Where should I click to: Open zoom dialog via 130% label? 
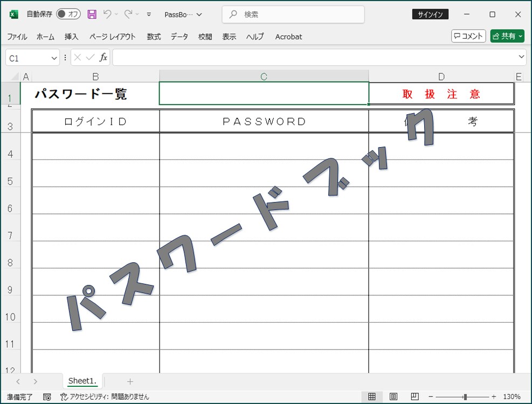512,396
